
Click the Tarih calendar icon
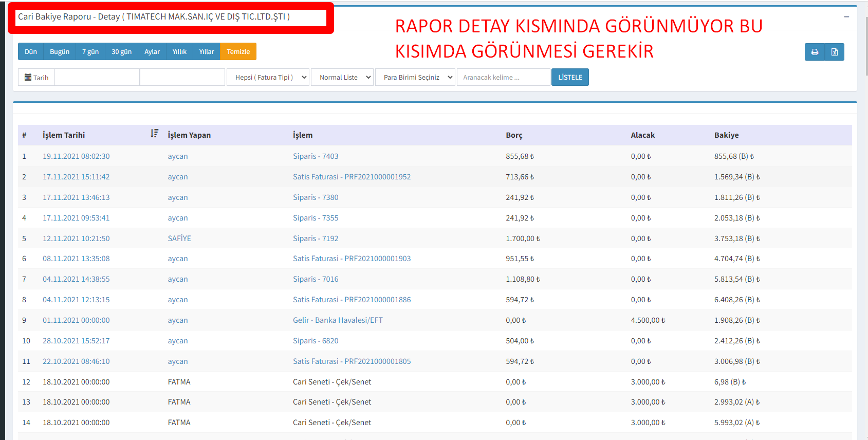28,78
